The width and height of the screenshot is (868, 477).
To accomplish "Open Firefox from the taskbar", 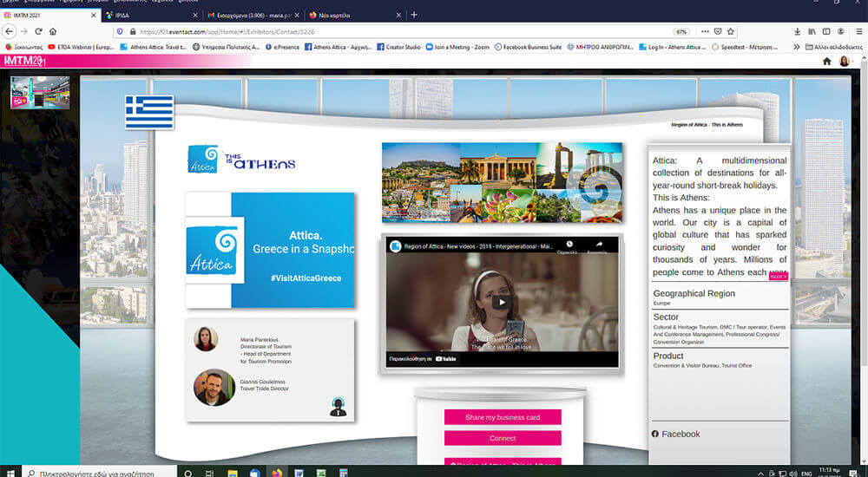I will coord(277,473).
